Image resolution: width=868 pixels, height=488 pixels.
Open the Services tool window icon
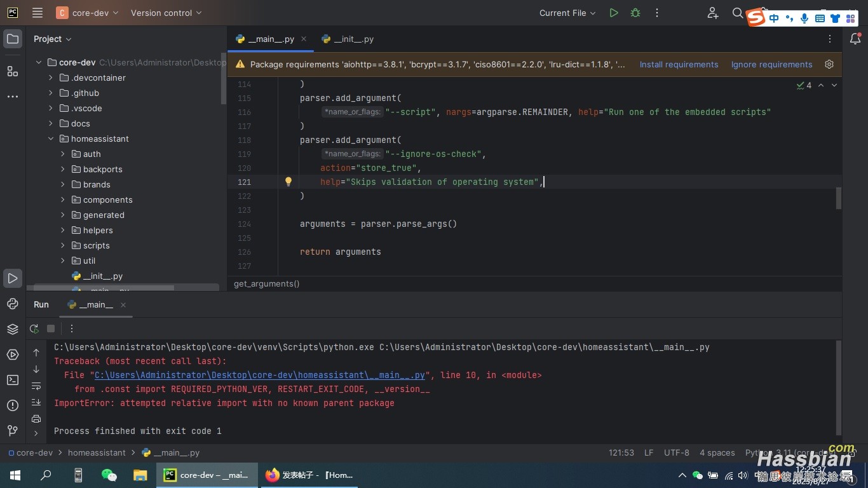pyautogui.click(x=13, y=355)
